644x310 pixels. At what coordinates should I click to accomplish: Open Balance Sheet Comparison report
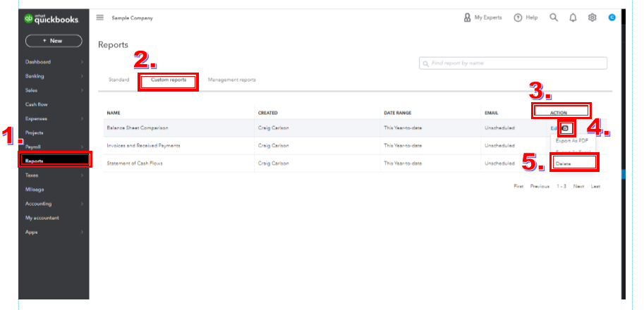pos(138,128)
